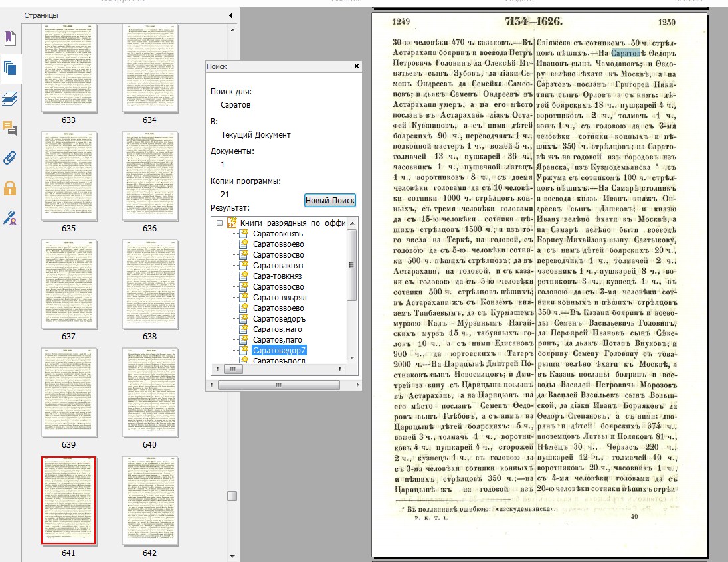Viewport: 728px width, 562px height.
Task: Open the Bookmarks panel icon
Action: [10, 38]
